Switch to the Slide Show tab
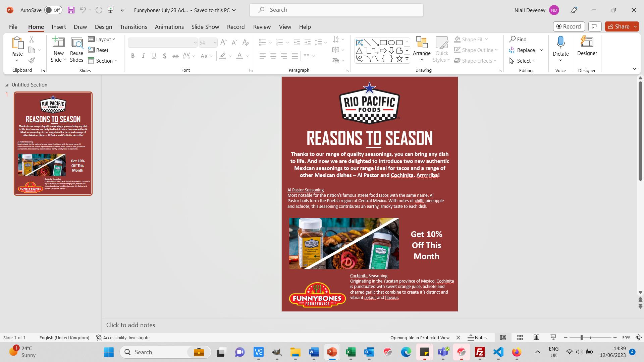This screenshot has height=362, width=644. 205,27
